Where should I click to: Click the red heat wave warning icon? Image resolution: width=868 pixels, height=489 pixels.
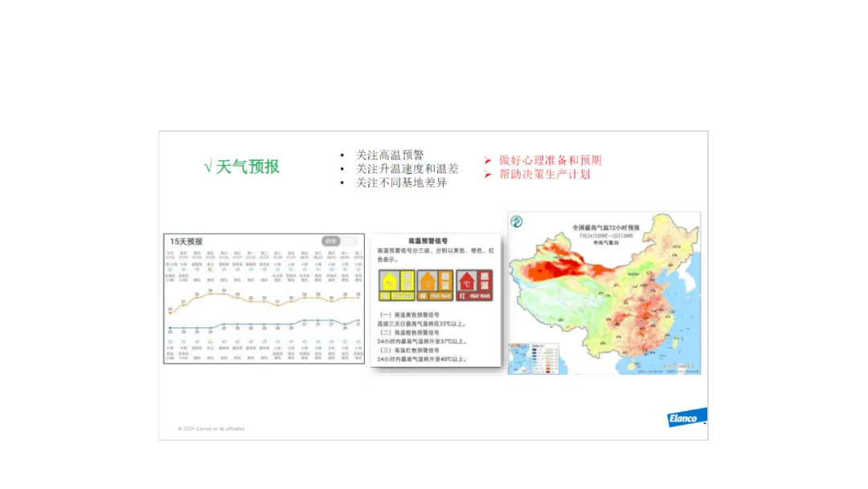click(474, 286)
